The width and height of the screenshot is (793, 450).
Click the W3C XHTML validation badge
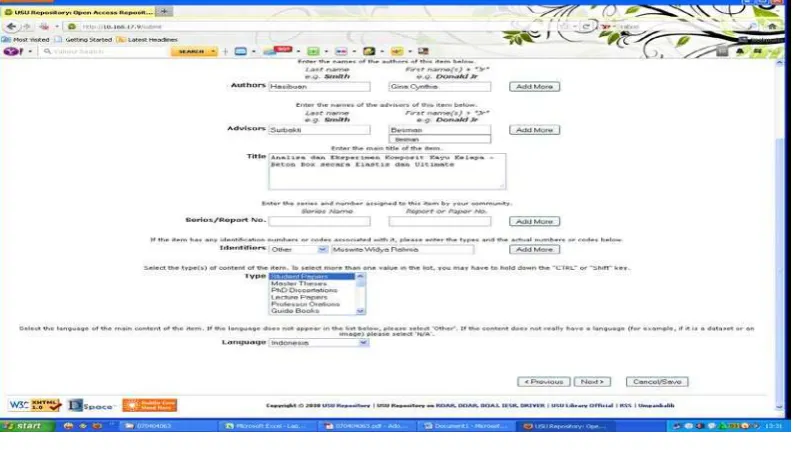34,405
